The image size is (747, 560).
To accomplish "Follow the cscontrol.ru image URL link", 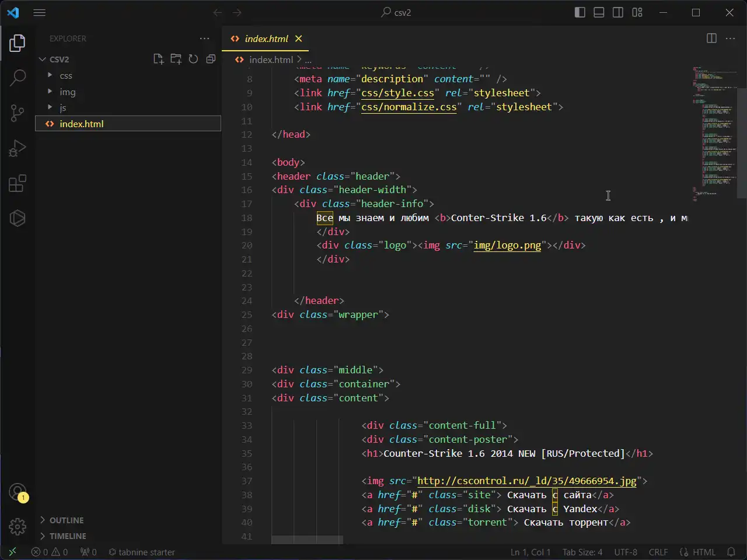I will coord(526,481).
